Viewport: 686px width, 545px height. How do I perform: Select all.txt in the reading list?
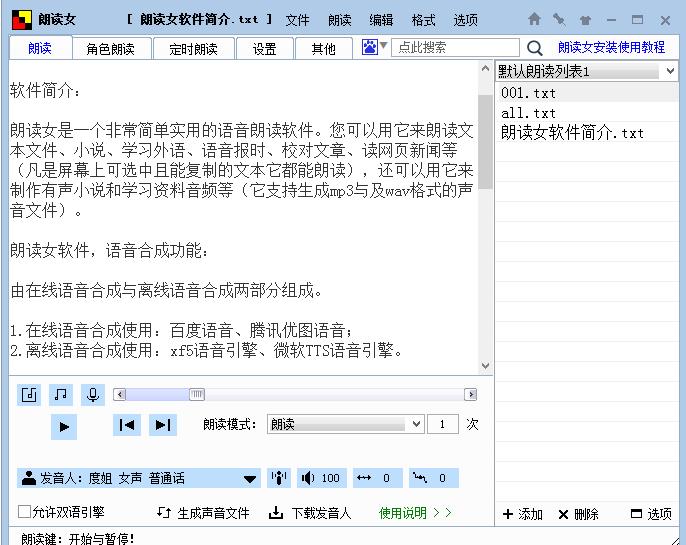[528, 113]
